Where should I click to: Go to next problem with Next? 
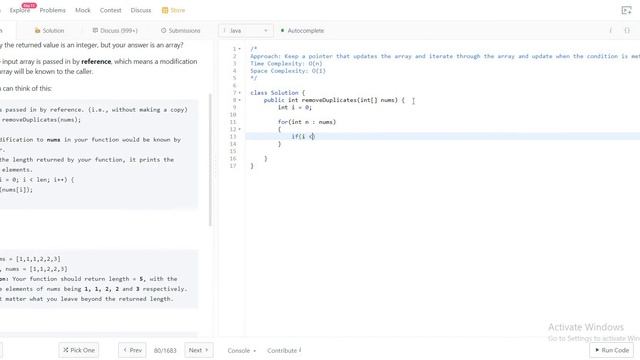click(x=198, y=350)
